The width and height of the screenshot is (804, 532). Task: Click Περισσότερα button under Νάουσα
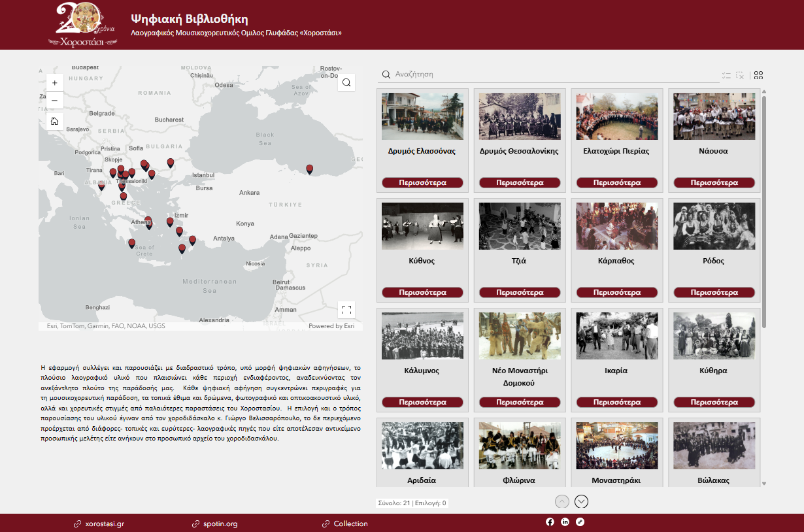714,183
